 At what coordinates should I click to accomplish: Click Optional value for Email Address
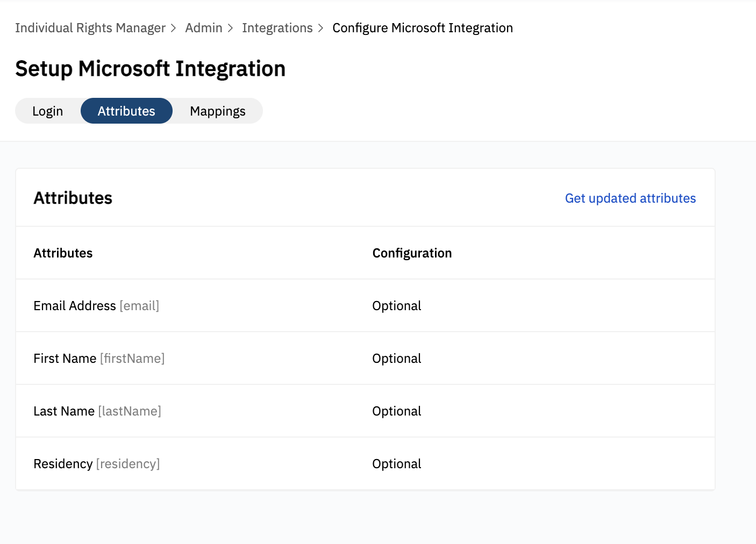pos(397,306)
